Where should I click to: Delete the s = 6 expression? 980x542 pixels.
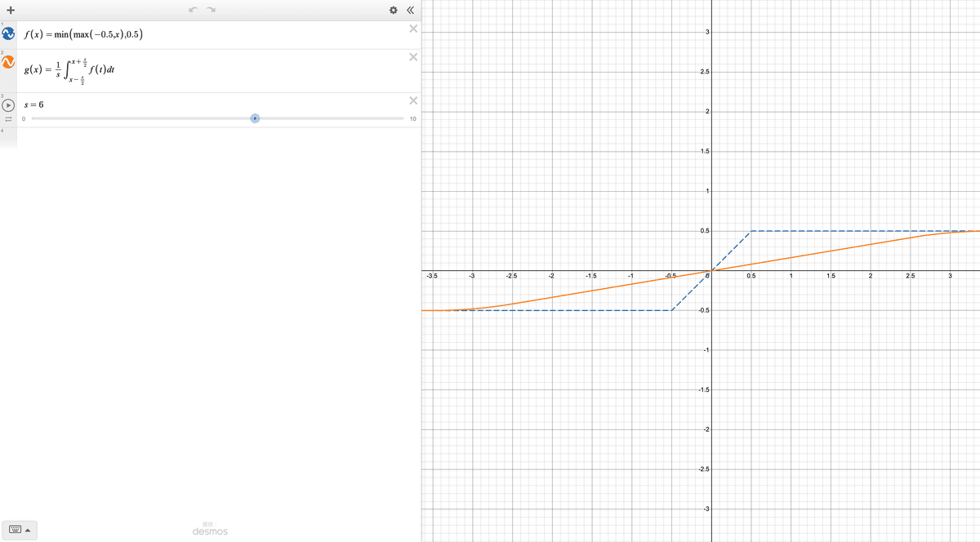[412, 99]
